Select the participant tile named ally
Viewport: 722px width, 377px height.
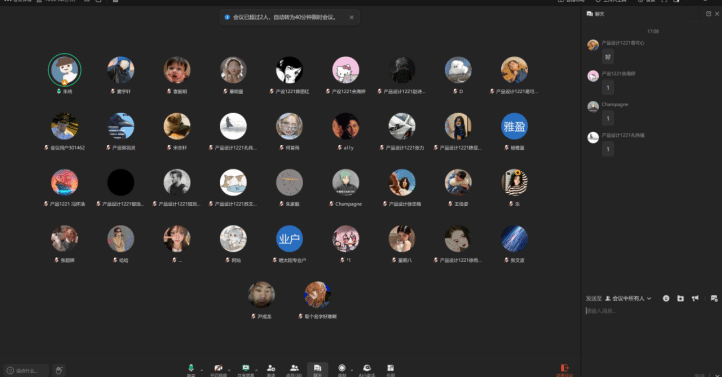pos(346,132)
